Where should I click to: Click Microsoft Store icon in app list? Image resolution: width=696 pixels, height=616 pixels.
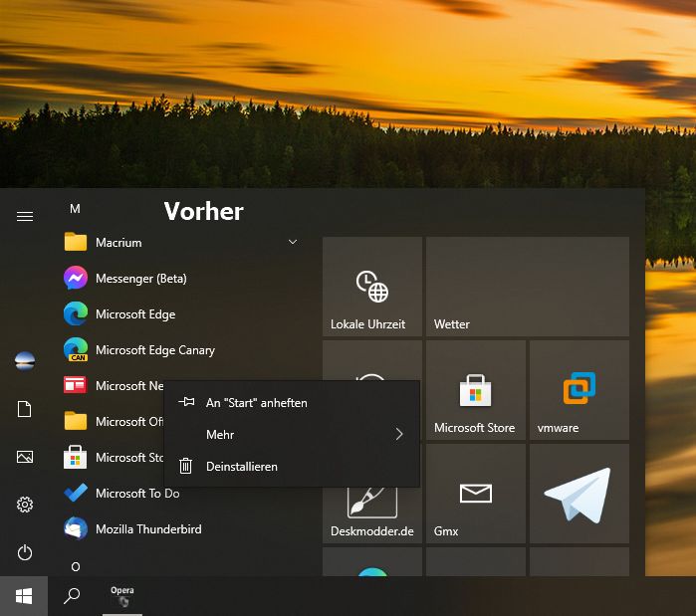75,457
